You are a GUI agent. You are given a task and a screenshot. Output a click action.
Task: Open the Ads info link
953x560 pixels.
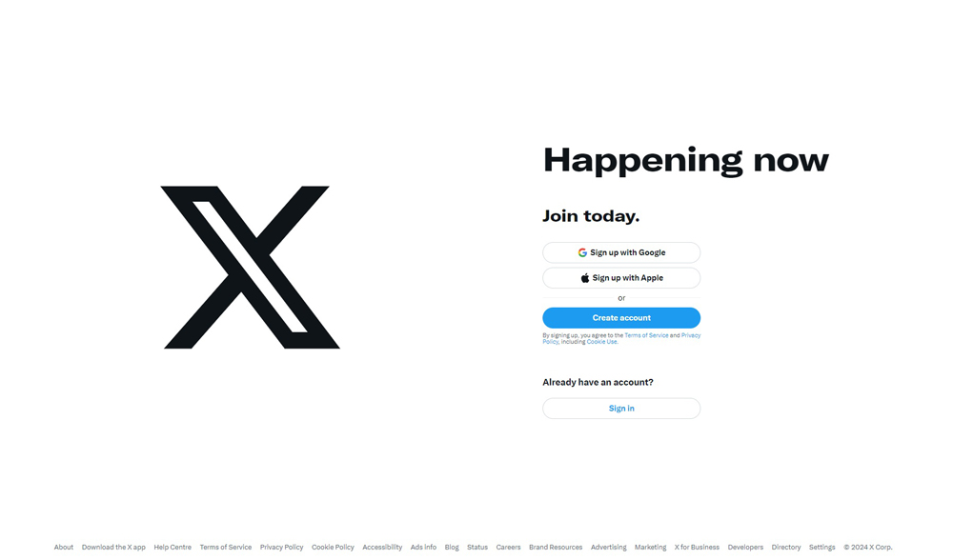tap(423, 548)
